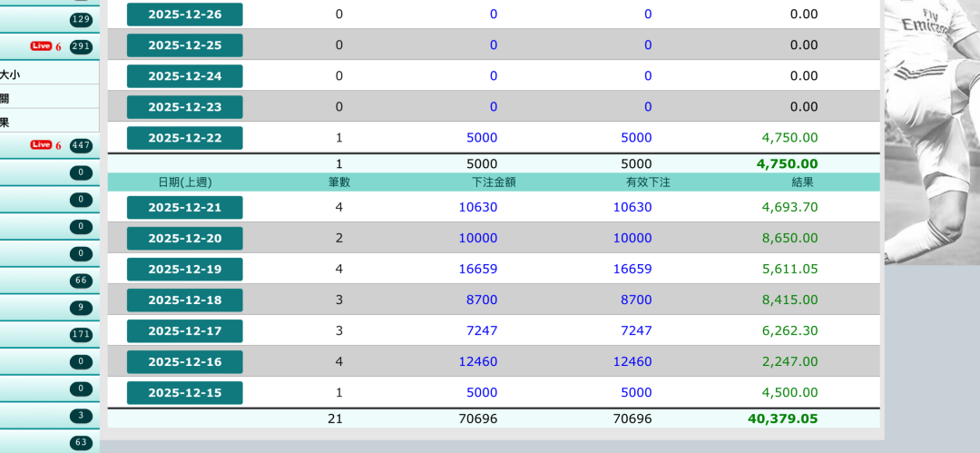
Task: Open sidebar category with badge 129
Action: pos(49,20)
